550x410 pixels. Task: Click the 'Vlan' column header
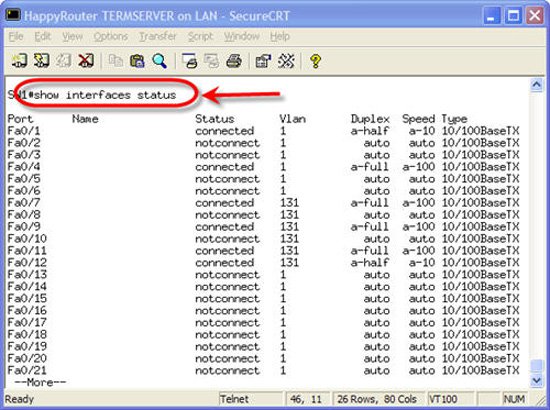point(292,119)
